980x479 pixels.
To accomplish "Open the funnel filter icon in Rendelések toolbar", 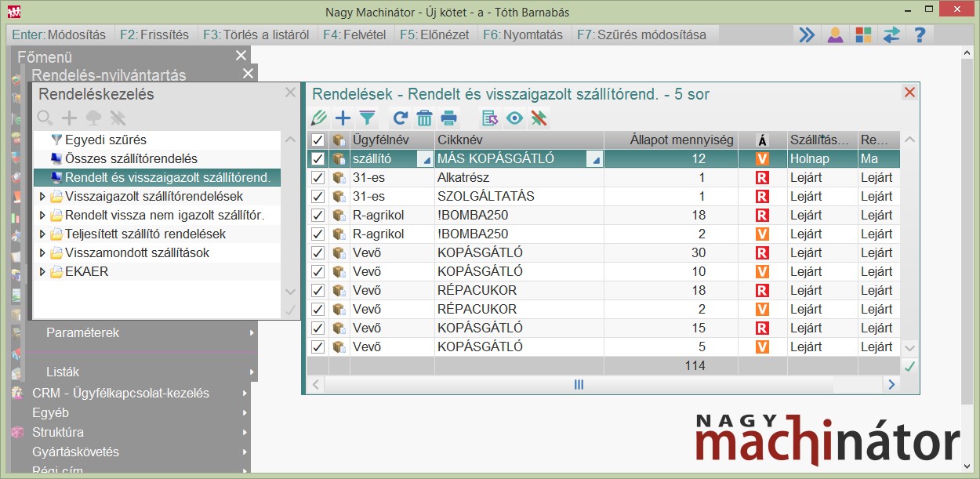I will tap(367, 118).
